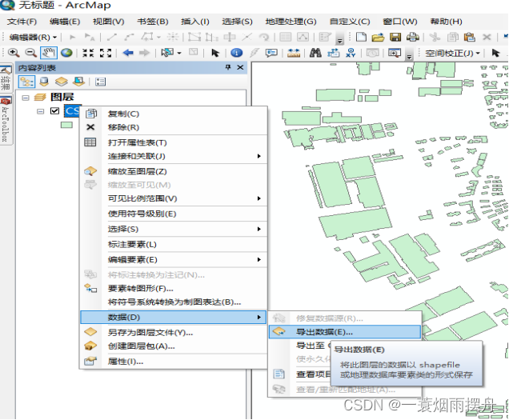
Task: Click Fixed Zoom In arrows icon
Action: tap(88, 53)
